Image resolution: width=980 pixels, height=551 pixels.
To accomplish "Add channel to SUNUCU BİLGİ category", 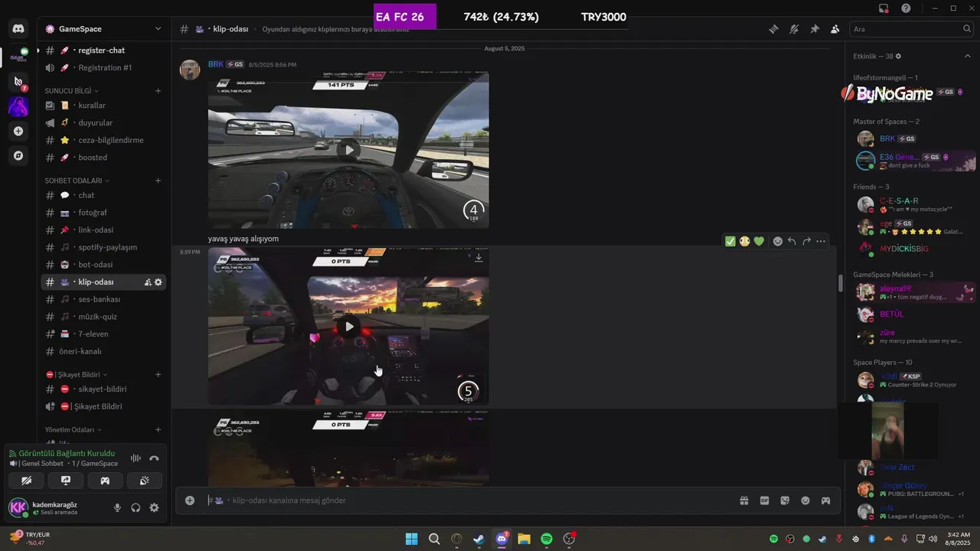I will click(x=158, y=91).
